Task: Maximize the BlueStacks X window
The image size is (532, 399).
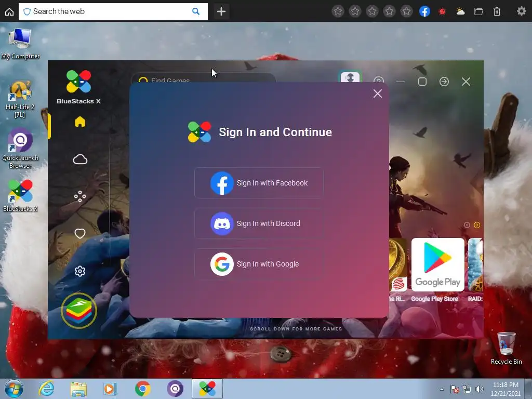Action: point(422,82)
